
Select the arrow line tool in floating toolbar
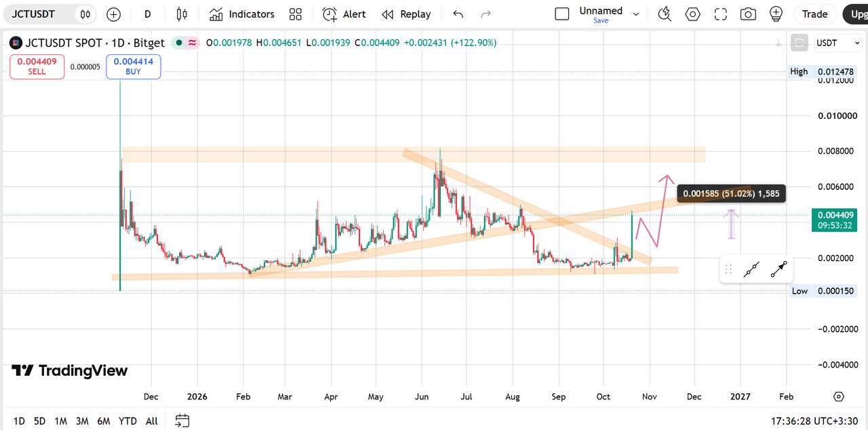point(778,269)
